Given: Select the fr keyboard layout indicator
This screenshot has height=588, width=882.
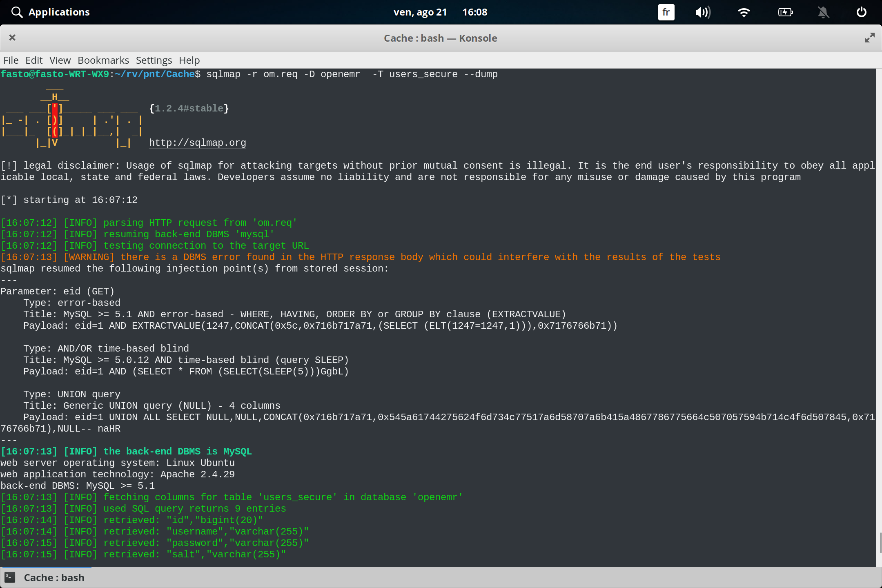Looking at the screenshot, I should click(x=666, y=12).
